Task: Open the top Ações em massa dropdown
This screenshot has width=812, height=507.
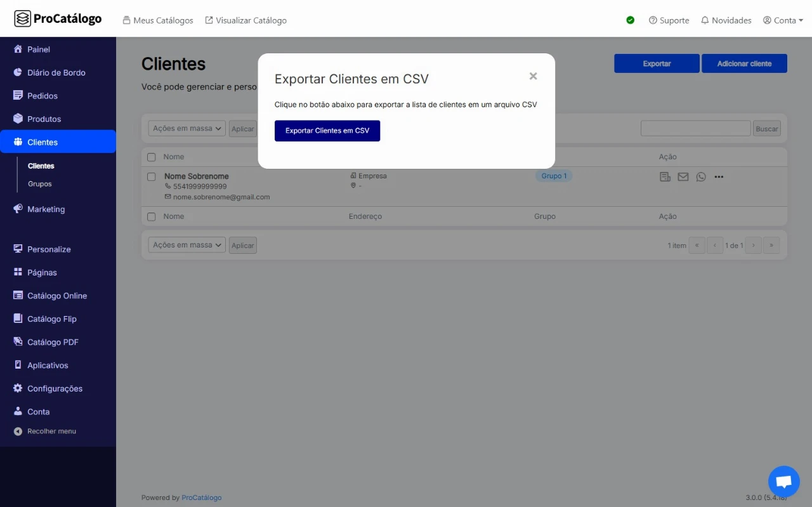Action: coord(187,128)
